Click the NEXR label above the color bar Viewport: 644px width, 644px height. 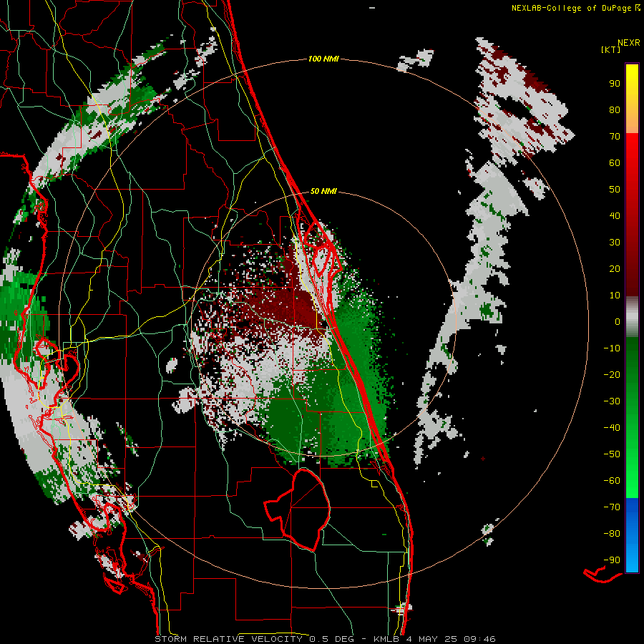point(629,43)
